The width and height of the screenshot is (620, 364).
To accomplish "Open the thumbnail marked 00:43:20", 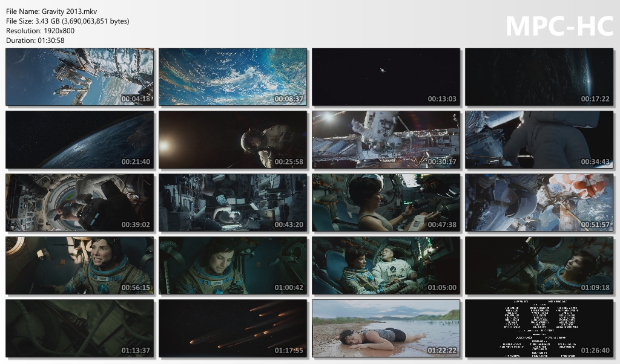I will [x=232, y=203].
